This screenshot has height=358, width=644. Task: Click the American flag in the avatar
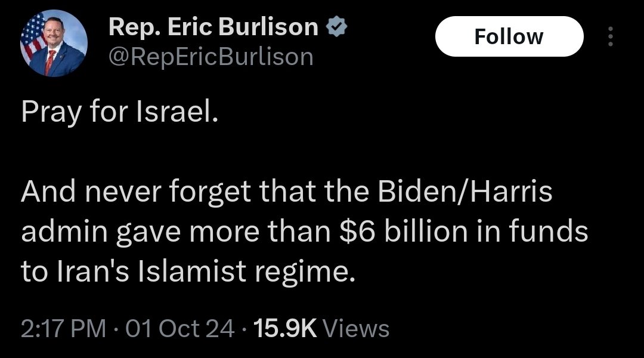[x=32, y=37]
